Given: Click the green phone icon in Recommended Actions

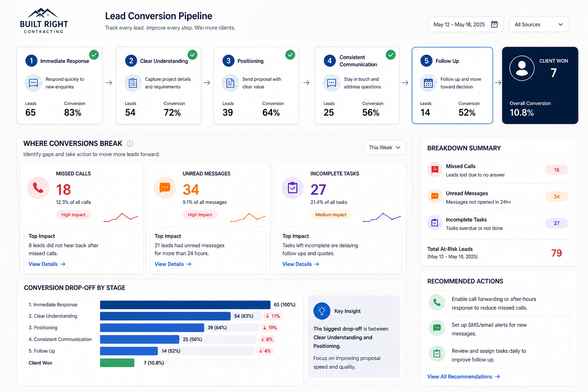Looking at the screenshot, I should (437, 302).
